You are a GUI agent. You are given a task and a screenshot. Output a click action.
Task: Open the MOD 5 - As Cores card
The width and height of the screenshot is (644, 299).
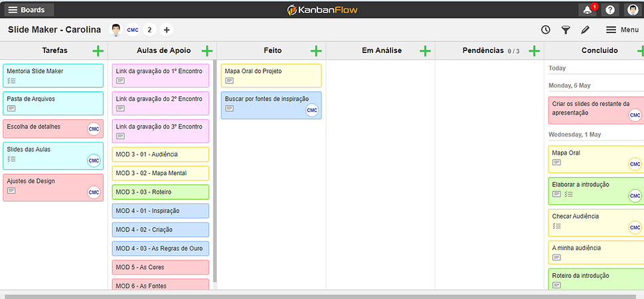click(160, 267)
